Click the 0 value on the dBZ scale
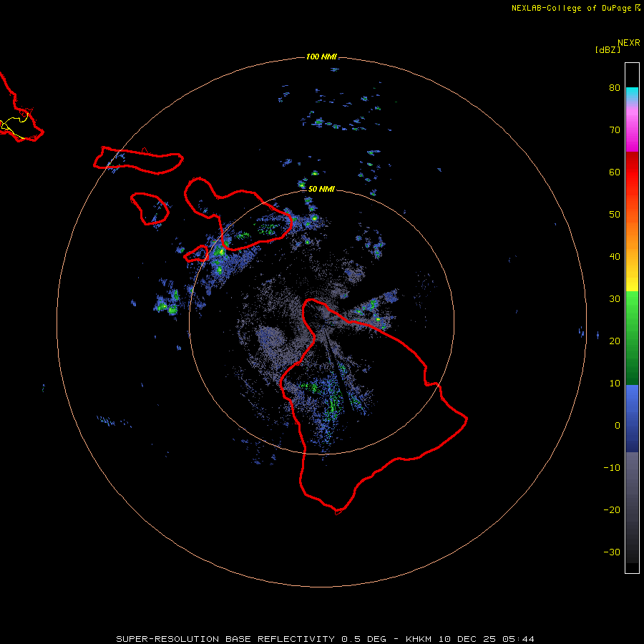This screenshot has width=644, height=644. click(618, 426)
